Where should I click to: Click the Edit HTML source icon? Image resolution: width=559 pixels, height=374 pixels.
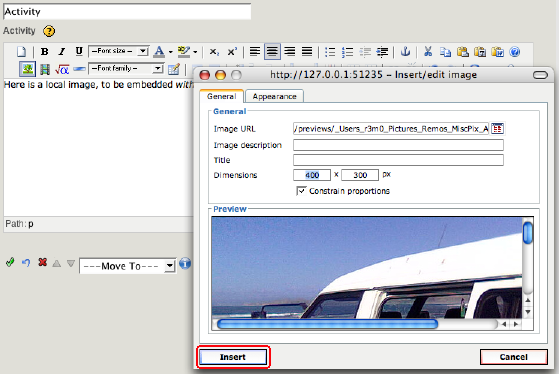pos(174,69)
